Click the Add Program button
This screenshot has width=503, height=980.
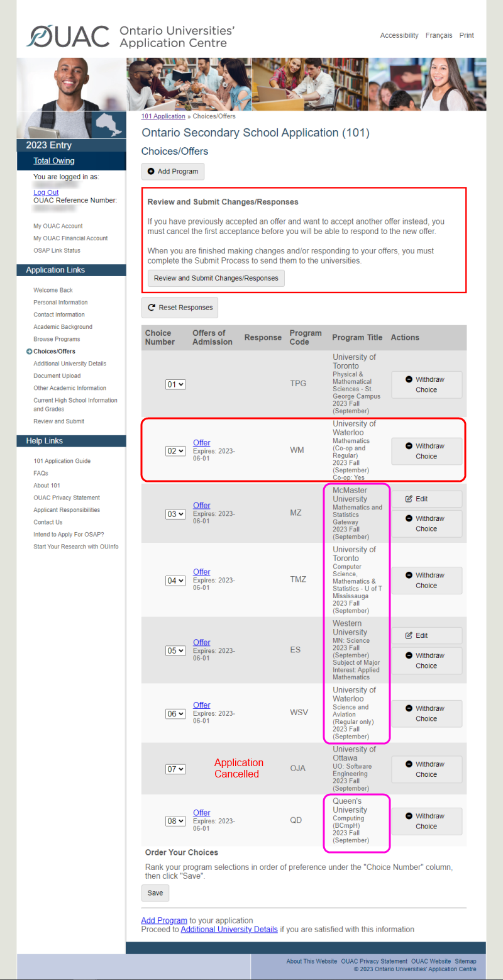pos(173,171)
